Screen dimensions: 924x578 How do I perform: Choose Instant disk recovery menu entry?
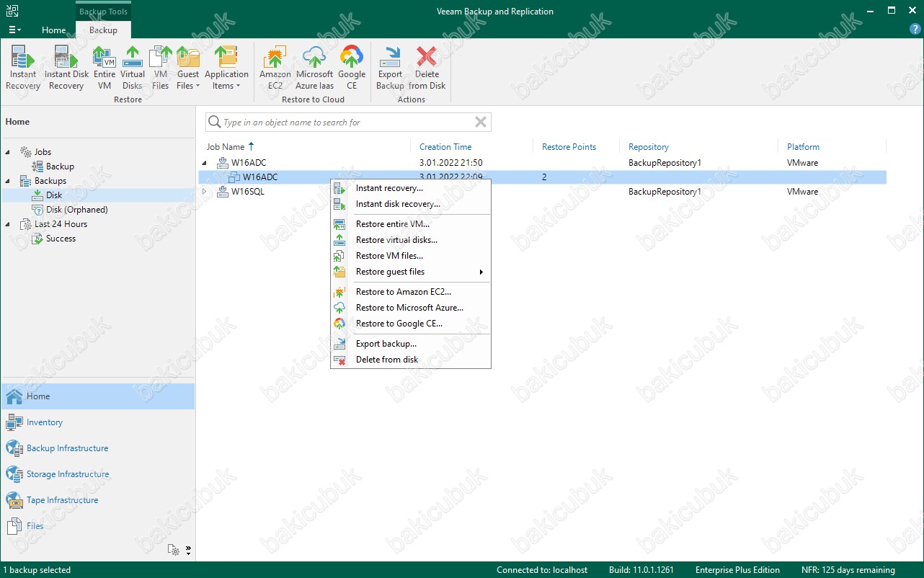point(411,204)
